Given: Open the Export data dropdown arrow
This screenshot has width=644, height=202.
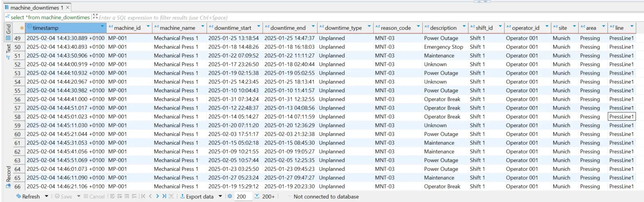Looking at the screenshot, I should point(220,196).
